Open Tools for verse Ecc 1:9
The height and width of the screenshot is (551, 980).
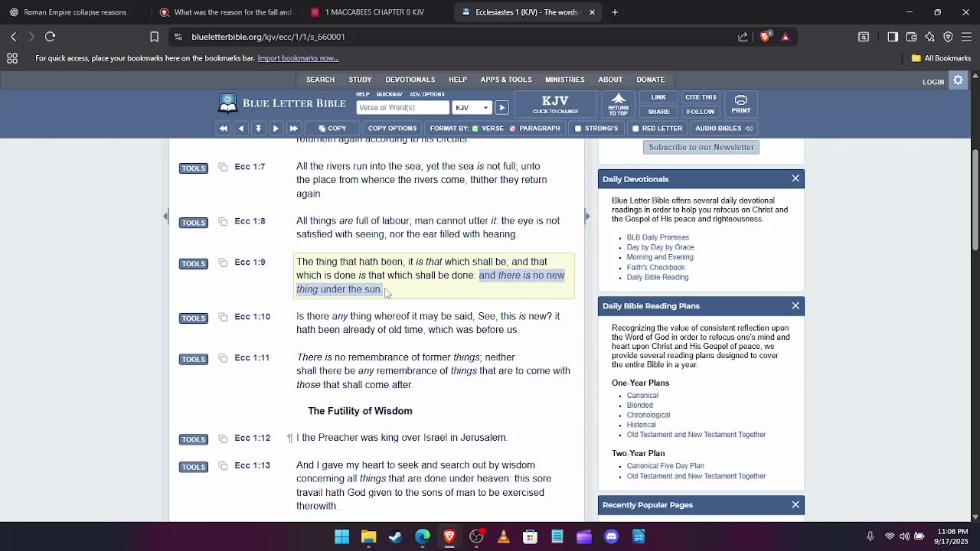194,264
